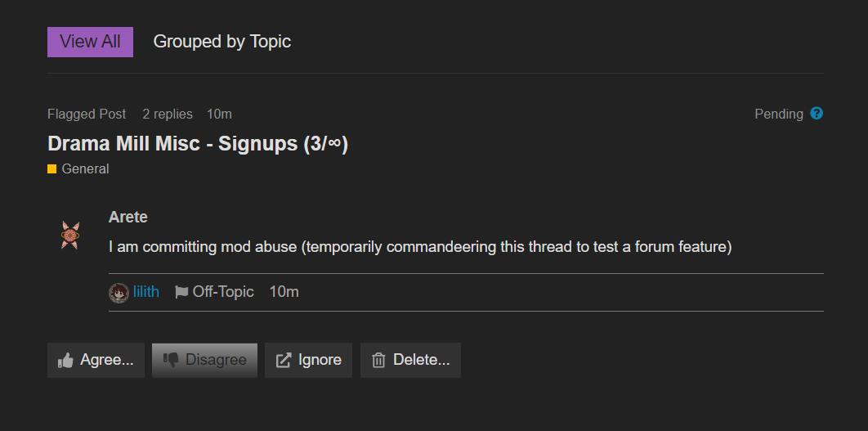This screenshot has width=868, height=431.
Task: Click the Pending status help question-mark icon
Action: point(817,114)
